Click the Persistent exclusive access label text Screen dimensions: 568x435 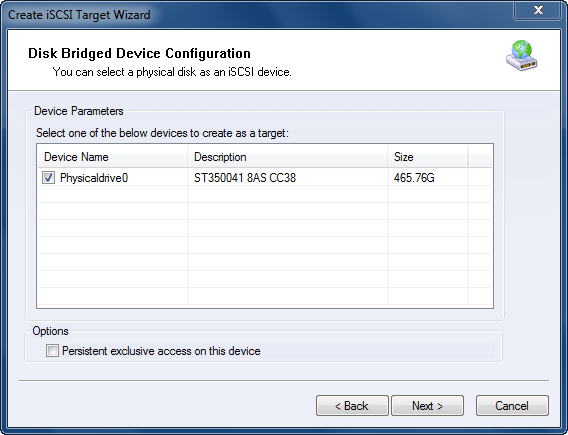pyautogui.click(x=161, y=351)
